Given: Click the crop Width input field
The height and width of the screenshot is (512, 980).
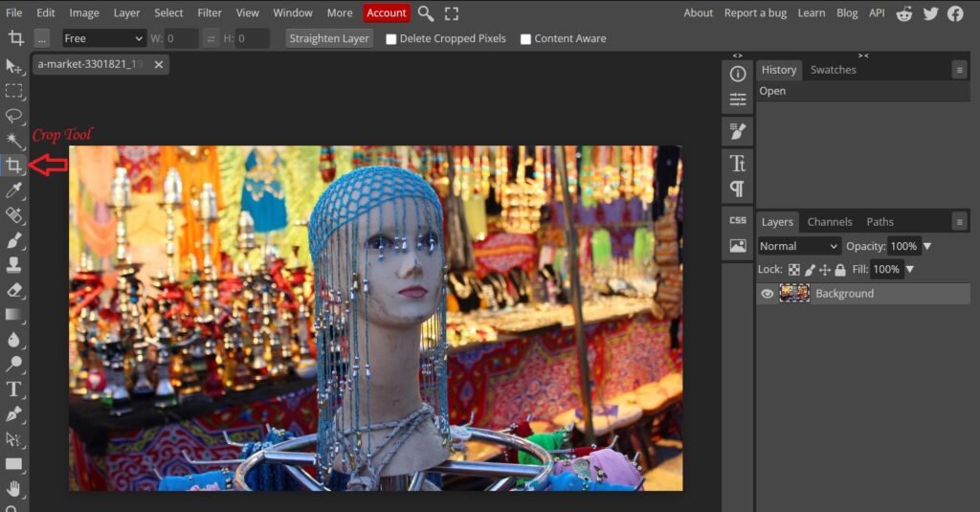Looking at the screenshot, I should pyautogui.click(x=182, y=38).
